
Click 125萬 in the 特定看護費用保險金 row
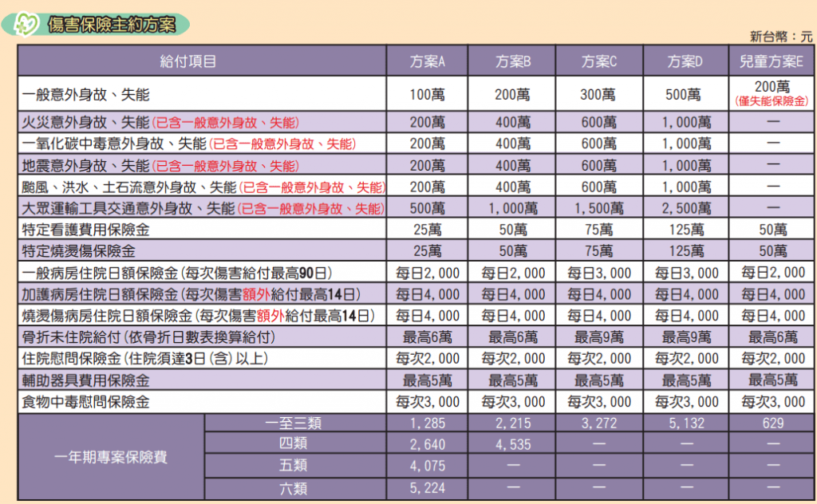[686, 230]
